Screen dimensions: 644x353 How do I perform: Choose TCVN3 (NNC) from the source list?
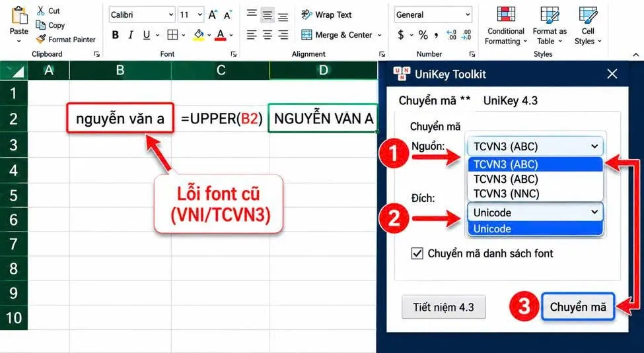(x=535, y=193)
